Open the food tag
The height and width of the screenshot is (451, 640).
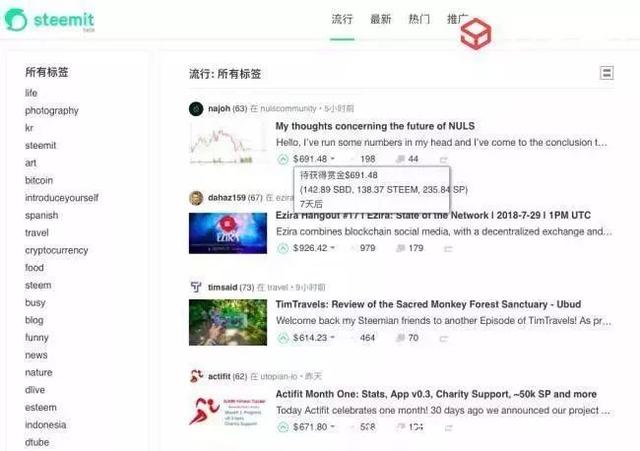tap(34, 268)
